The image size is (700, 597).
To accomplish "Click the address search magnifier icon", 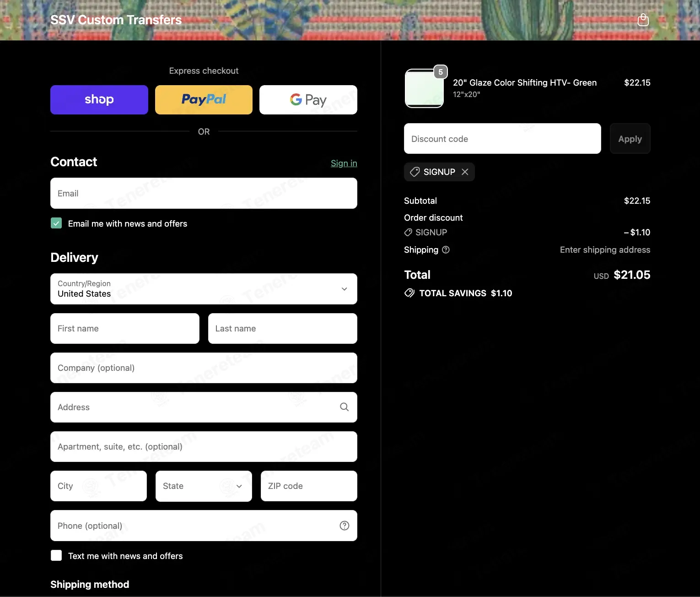I will click(x=344, y=407).
